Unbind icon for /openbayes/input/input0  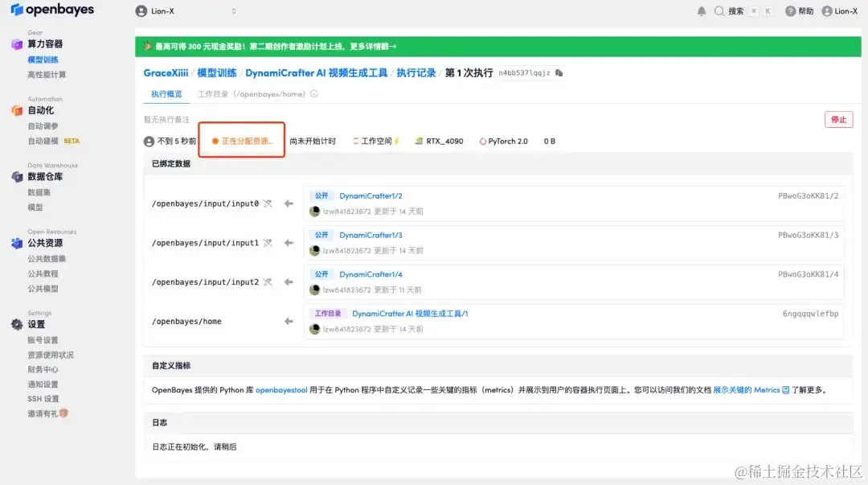pos(268,204)
